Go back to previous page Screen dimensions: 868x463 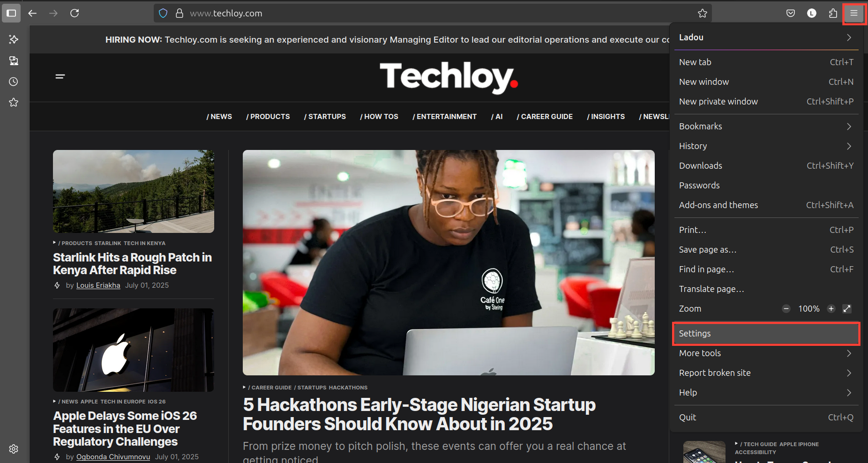point(32,13)
